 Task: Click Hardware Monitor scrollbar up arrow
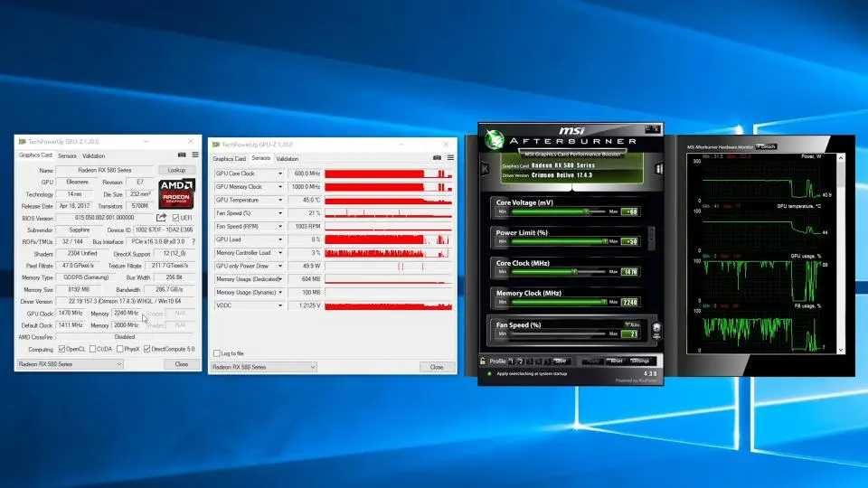pos(841,157)
